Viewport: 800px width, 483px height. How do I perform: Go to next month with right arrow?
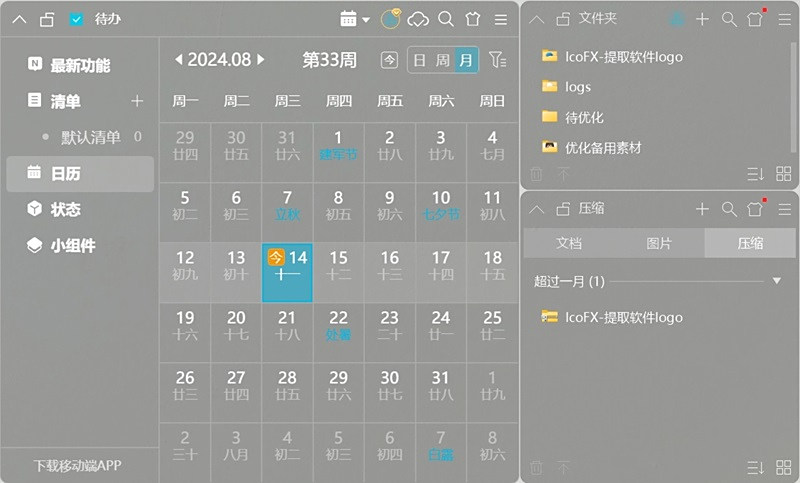[261, 60]
